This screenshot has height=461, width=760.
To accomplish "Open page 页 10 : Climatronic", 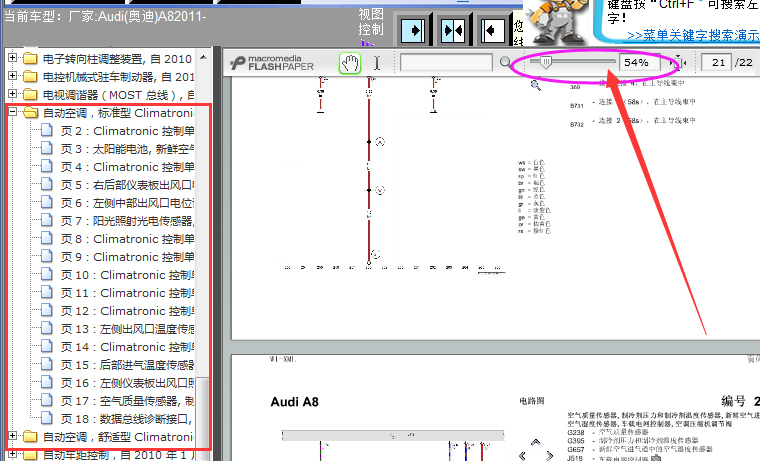I will [x=127, y=275].
